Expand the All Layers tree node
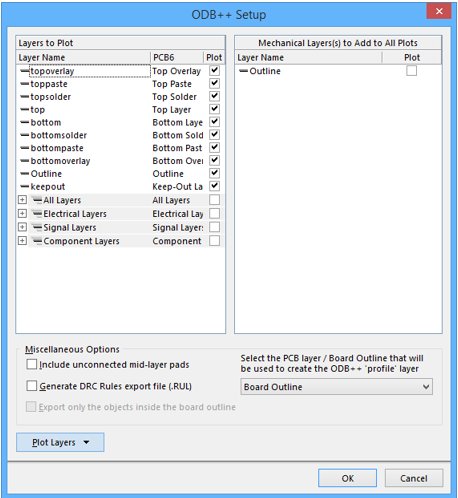 pos(22,200)
